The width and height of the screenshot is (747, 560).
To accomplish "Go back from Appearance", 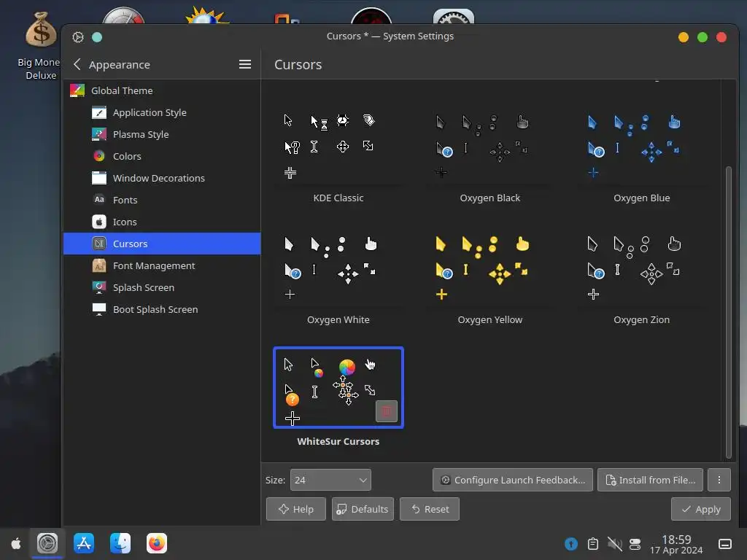I will pyautogui.click(x=77, y=64).
